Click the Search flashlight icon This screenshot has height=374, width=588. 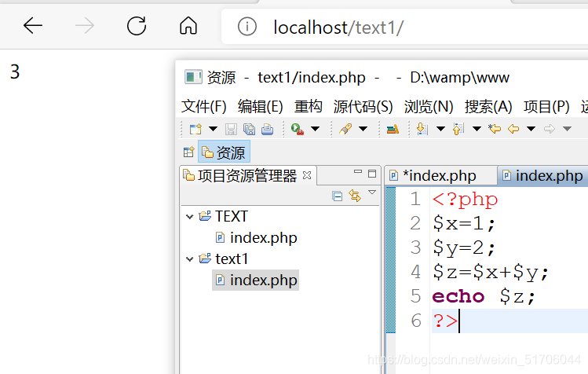(345, 129)
